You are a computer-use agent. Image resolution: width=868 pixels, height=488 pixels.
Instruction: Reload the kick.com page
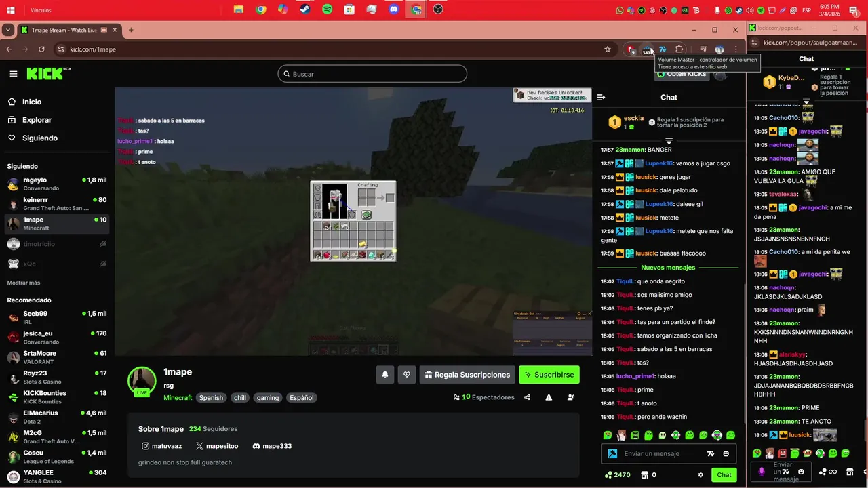click(41, 49)
